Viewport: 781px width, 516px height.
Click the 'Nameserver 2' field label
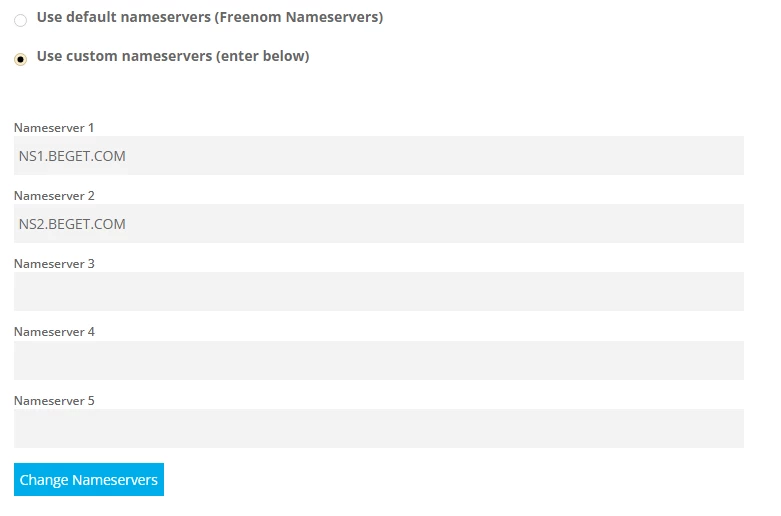click(x=54, y=196)
